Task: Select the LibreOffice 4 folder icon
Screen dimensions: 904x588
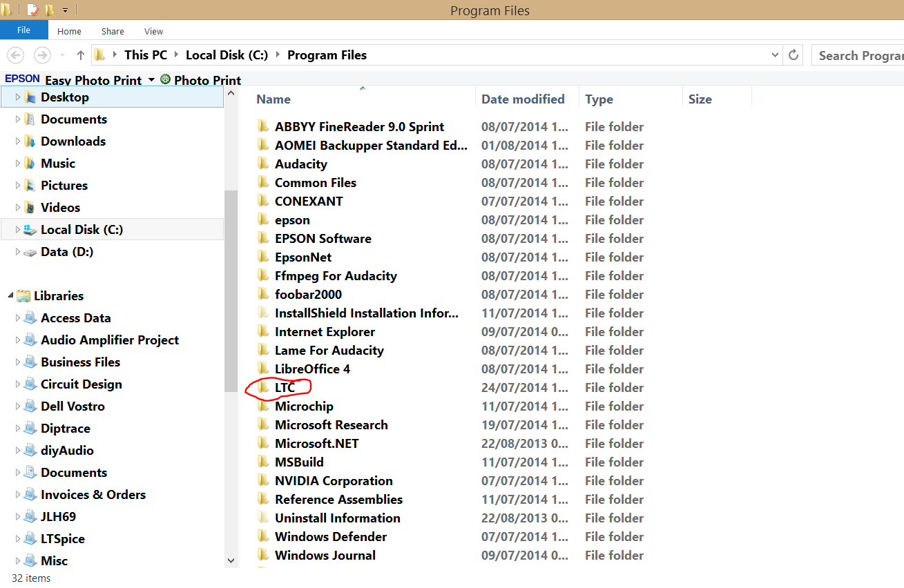Action: point(262,369)
